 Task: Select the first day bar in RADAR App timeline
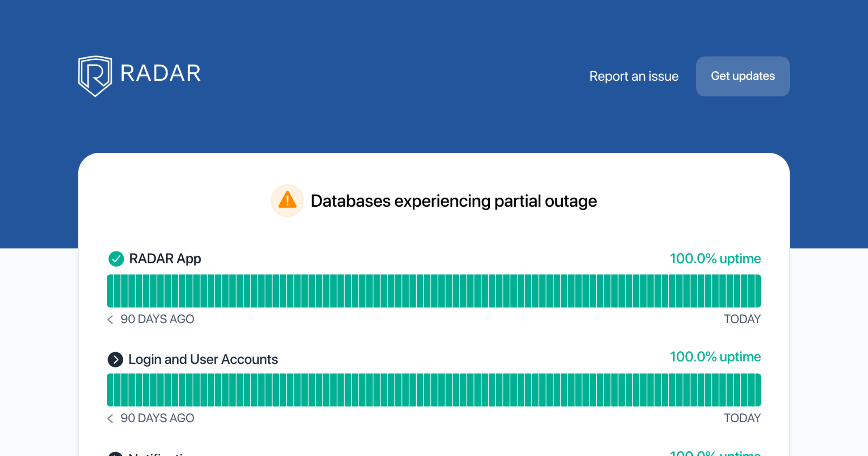coord(110,291)
